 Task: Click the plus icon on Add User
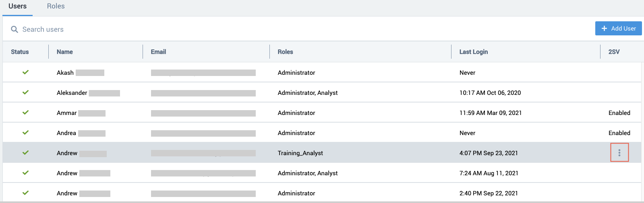[604, 29]
